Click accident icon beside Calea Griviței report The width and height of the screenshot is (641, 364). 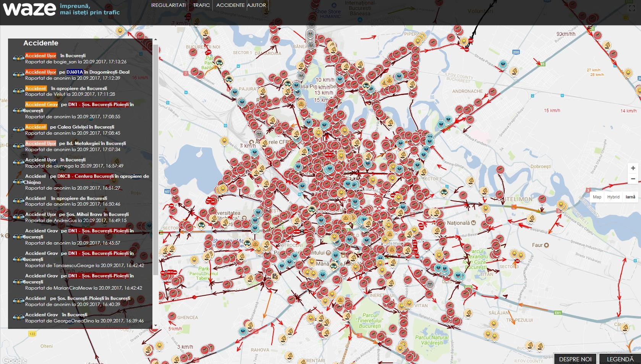coord(18,130)
